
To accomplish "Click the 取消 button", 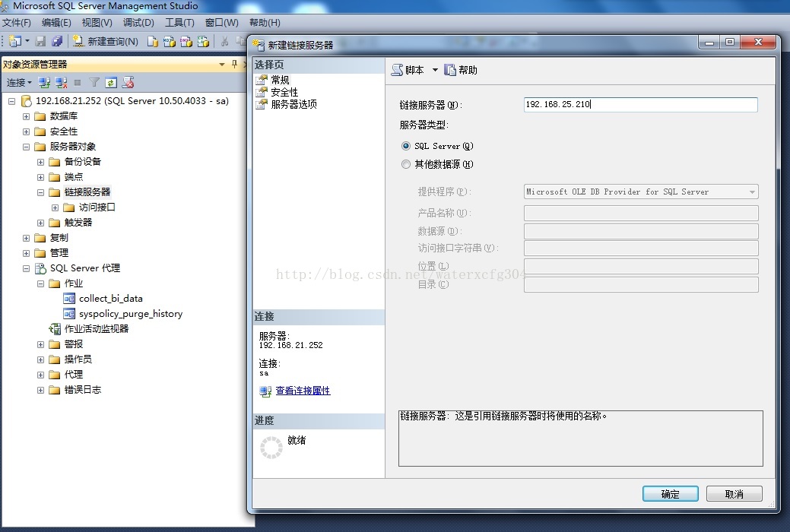I will click(x=734, y=494).
